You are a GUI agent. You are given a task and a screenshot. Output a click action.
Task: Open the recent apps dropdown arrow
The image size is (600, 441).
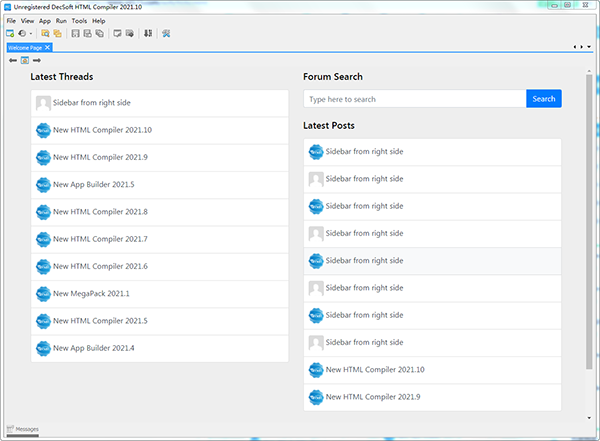pos(31,33)
